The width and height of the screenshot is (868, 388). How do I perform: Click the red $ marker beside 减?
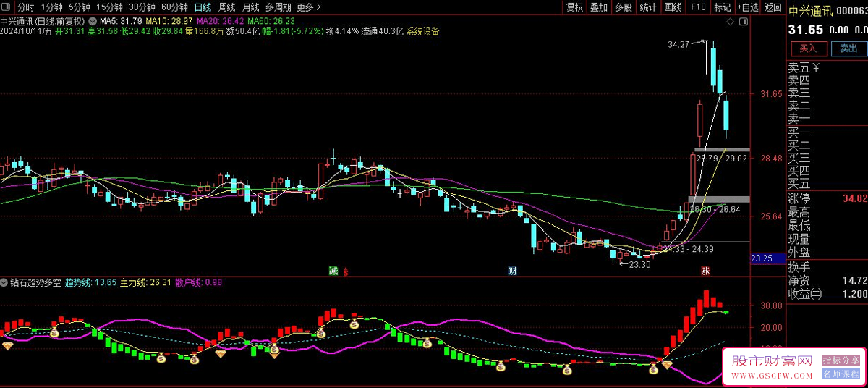tap(345, 272)
